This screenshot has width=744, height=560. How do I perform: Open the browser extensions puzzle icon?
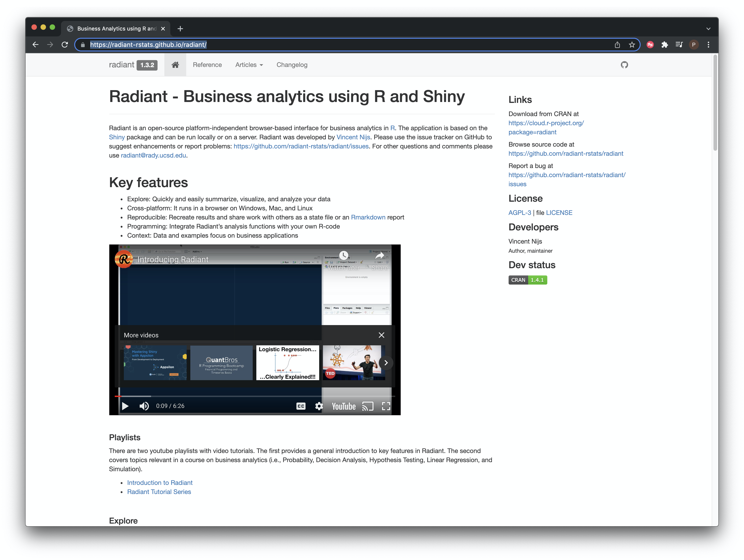[x=664, y=45]
